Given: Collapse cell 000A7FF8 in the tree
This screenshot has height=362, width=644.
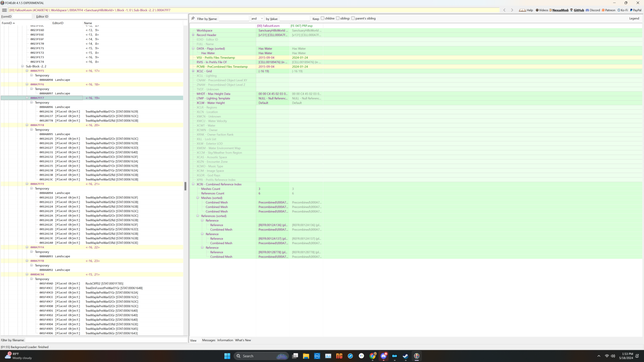Looking at the screenshot, I should (27, 125).
